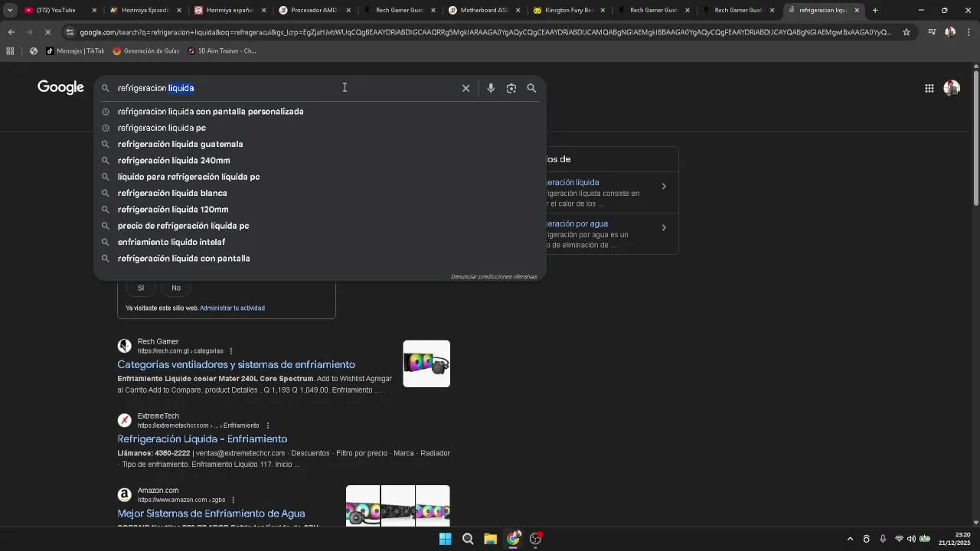Click the page vertical scrollbar thumb
The height and width of the screenshot is (551, 980).
point(975,138)
